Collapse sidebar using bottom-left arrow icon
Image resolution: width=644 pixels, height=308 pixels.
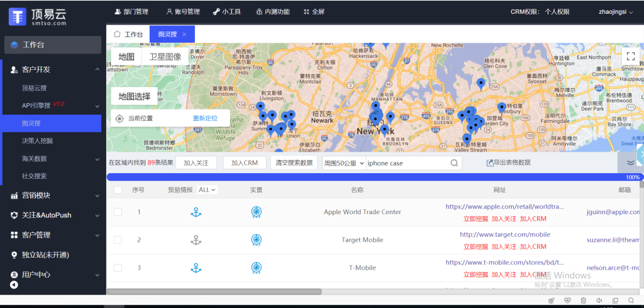[14, 285]
